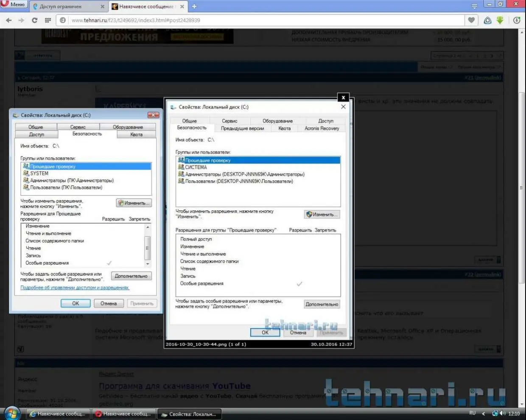Viewport: 526px width, 420px height.
Task: Switch to Internet Explorer Навязчивое сообщ... taskbar item
Action: click(x=59, y=414)
